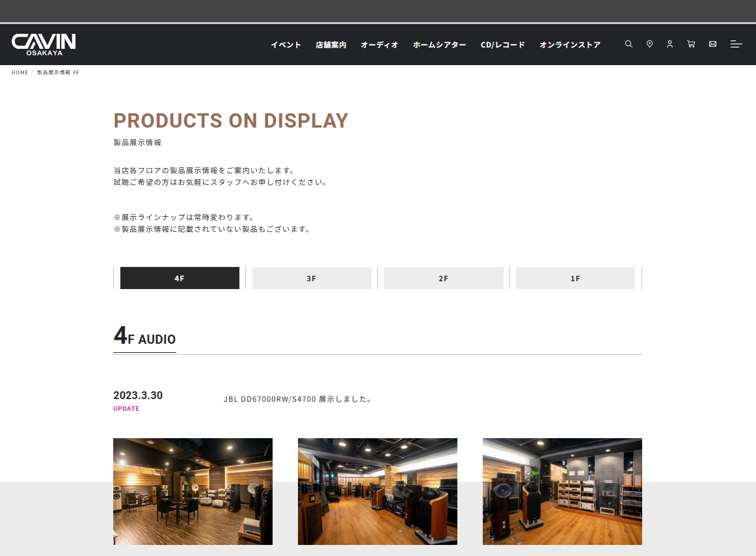This screenshot has width=756, height=556.
Task: Click the mail contact icon
Action: (712, 44)
